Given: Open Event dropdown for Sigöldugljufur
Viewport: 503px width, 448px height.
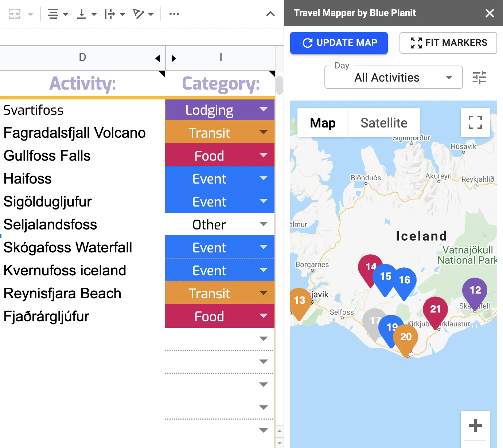Looking at the screenshot, I should click(264, 201).
